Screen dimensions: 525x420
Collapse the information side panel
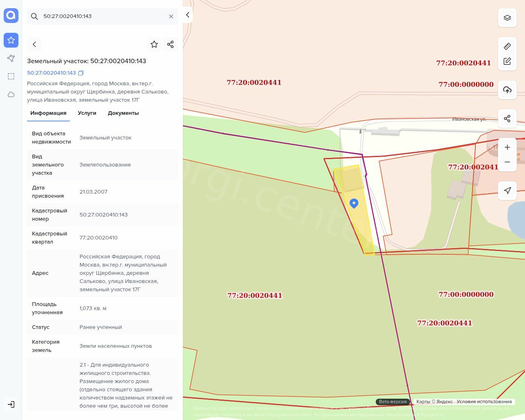point(187,15)
